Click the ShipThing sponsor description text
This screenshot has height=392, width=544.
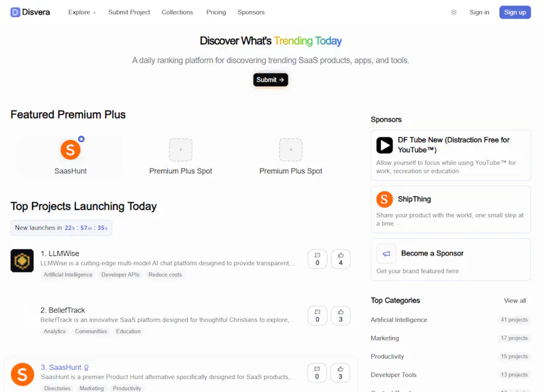pos(450,219)
